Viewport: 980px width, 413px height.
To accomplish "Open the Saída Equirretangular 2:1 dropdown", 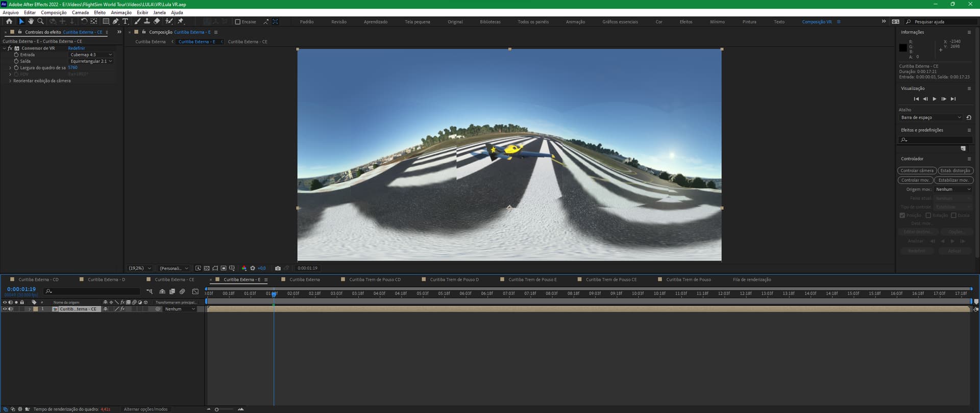I will coord(91,61).
